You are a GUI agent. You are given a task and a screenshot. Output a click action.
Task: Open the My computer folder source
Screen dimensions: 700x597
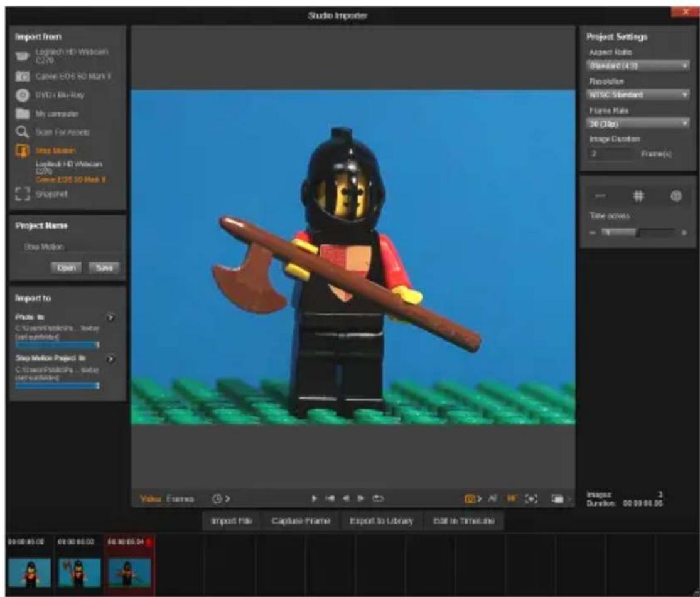click(47, 114)
